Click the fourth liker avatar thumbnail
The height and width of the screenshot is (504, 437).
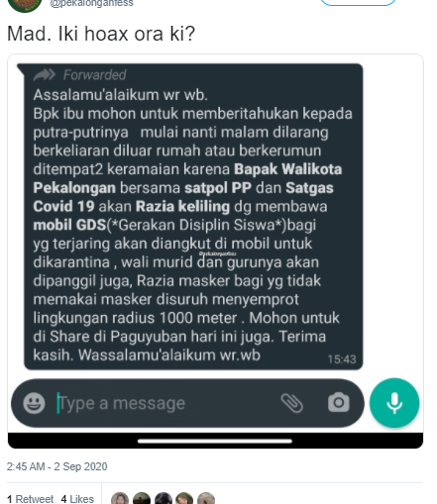click(x=184, y=498)
